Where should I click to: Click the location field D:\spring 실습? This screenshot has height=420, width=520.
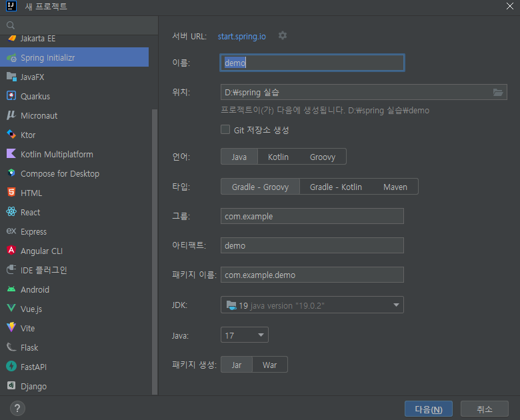pos(363,92)
